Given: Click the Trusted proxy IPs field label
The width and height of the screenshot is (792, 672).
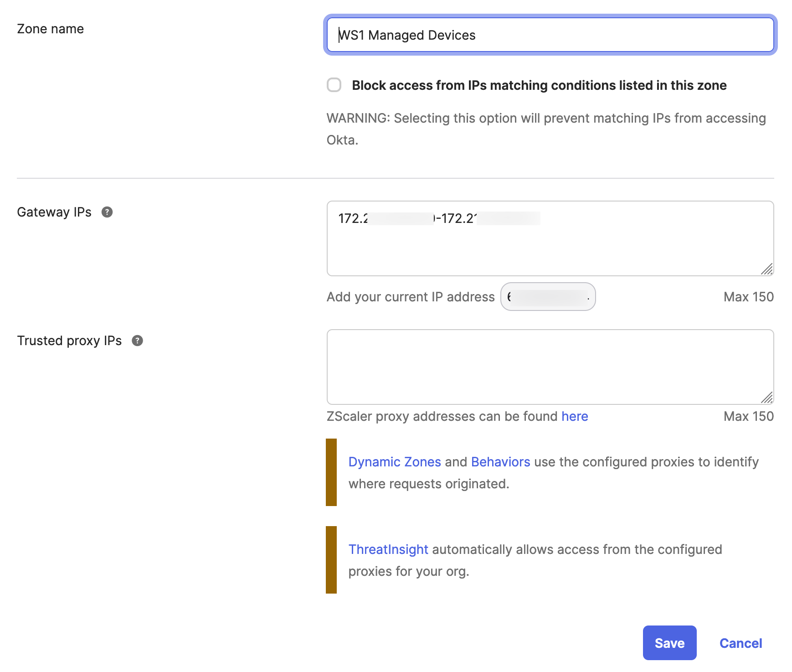Looking at the screenshot, I should [x=69, y=340].
